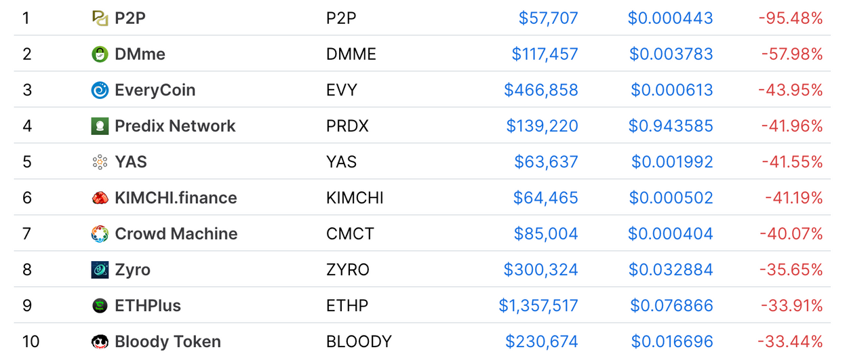Image resolution: width=868 pixels, height=356 pixels.
Task: Click Zyro price $0.032884
Action: (x=671, y=270)
